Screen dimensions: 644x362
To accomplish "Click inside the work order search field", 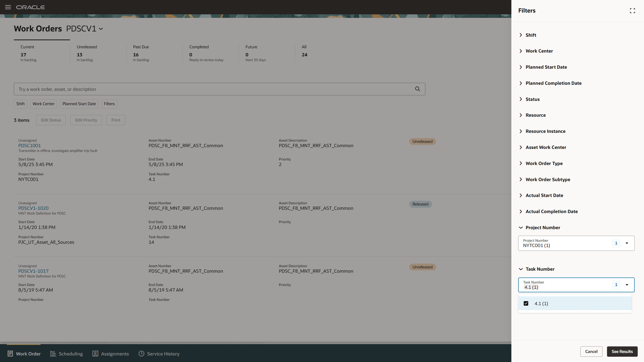I will pos(176,89).
